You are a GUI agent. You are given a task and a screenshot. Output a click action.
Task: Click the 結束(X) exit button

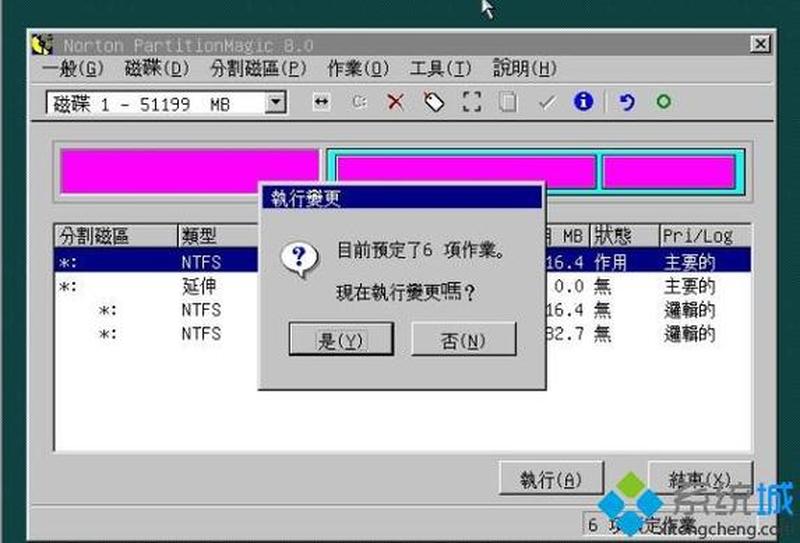pos(700,478)
